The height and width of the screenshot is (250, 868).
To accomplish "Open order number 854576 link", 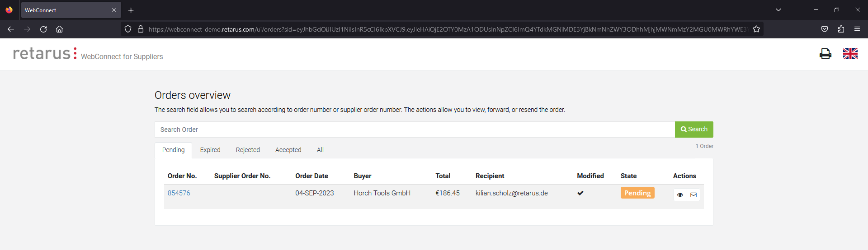I will point(179,193).
